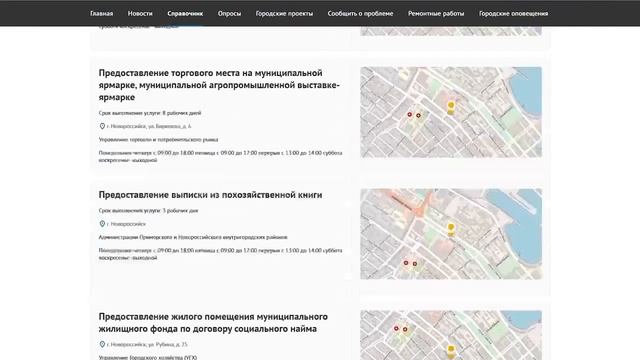
Task: Click 'Срок выполнения услуги: 8 рабочих дней'
Action: (150, 113)
